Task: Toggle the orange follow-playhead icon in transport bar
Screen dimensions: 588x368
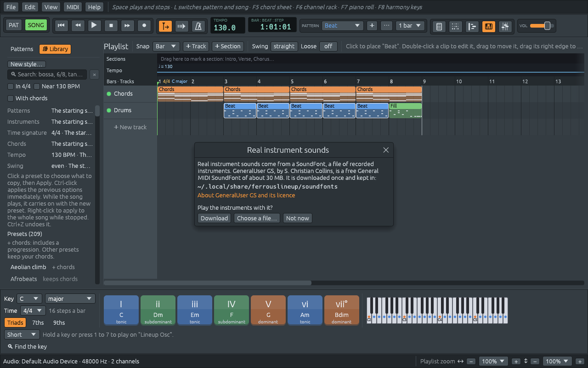Action: (165, 26)
